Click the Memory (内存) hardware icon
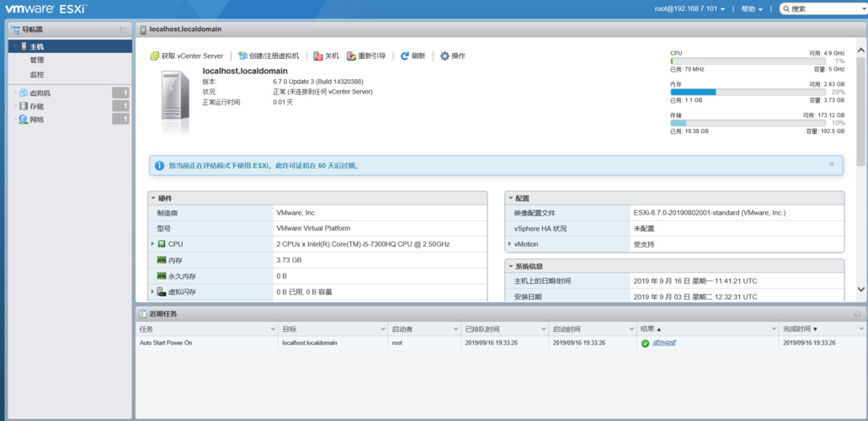Viewport: 868px width, 421px height. click(162, 260)
